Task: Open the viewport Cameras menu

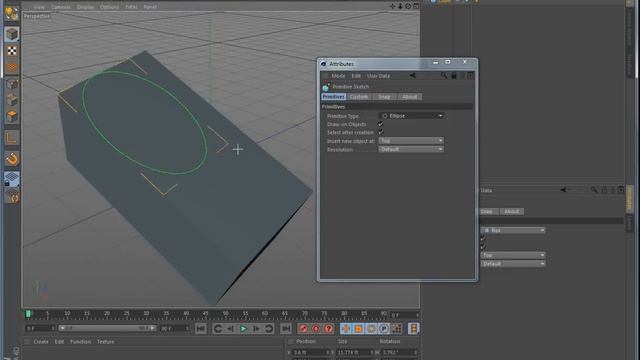Action: click(x=60, y=7)
